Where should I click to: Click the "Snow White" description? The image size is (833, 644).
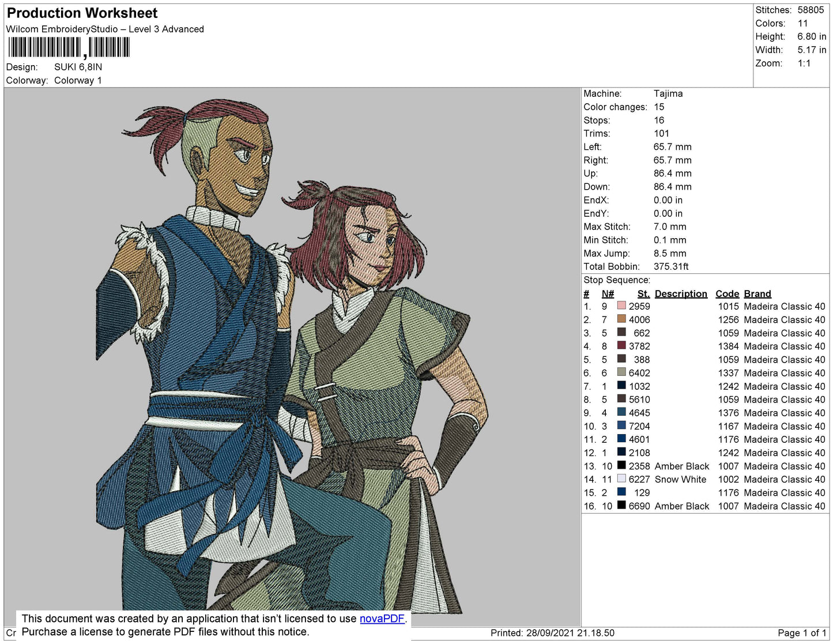pos(680,479)
